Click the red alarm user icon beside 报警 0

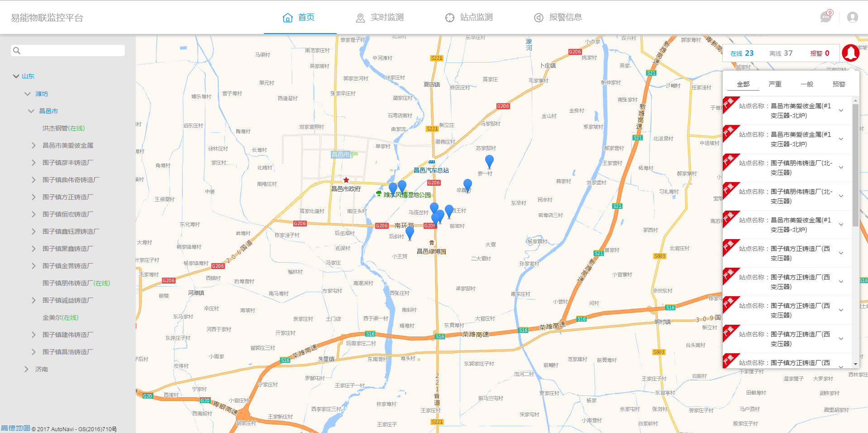(x=850, y=53)
